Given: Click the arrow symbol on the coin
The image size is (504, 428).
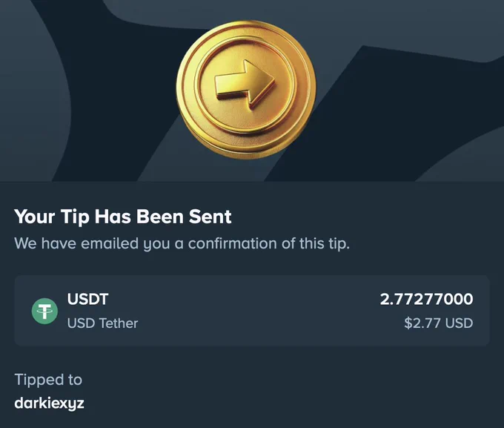Looking at the screenshot, I should click(245, 84).
